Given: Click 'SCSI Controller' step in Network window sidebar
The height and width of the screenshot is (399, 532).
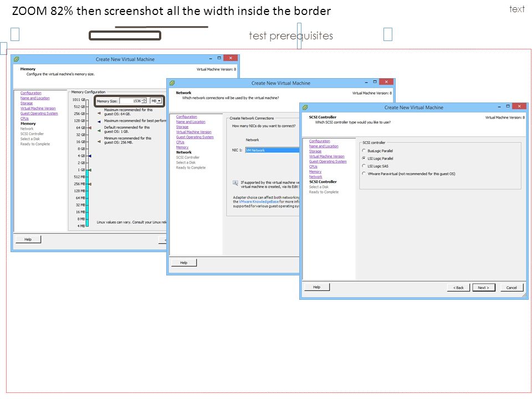Looking at the screenshot, I should click(x=188, y=157).
